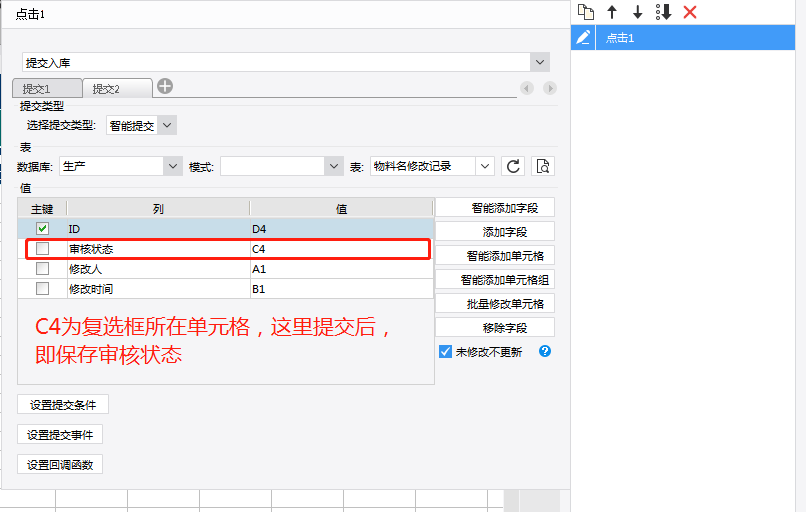Click the 列 column header
Viewport: 806px width, 512px height.
point(158,209)
